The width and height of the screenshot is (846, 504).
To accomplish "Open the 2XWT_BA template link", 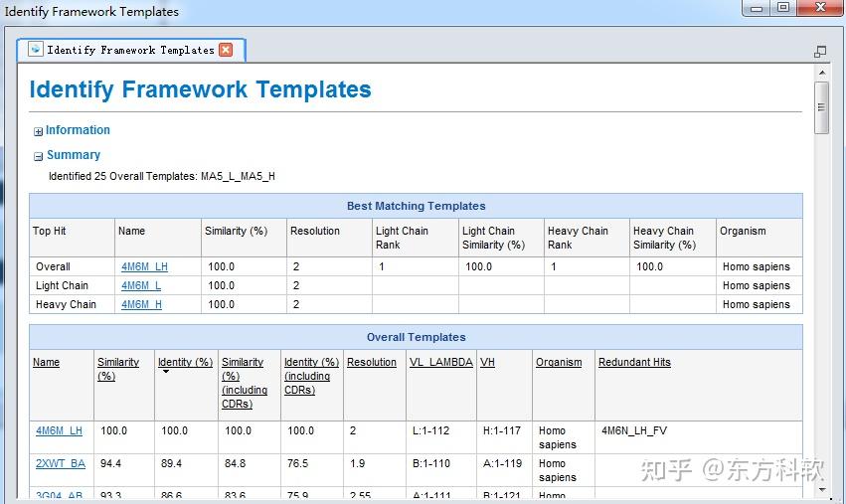I will coord(61,463).
